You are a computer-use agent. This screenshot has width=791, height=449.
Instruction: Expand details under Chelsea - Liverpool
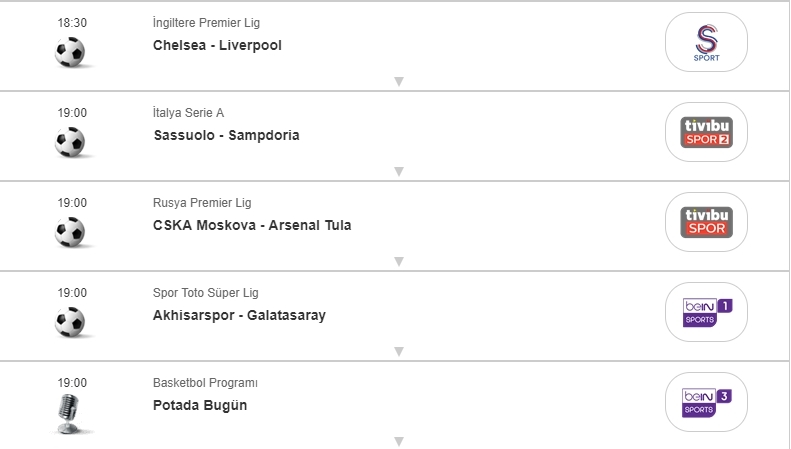point(398,82)
